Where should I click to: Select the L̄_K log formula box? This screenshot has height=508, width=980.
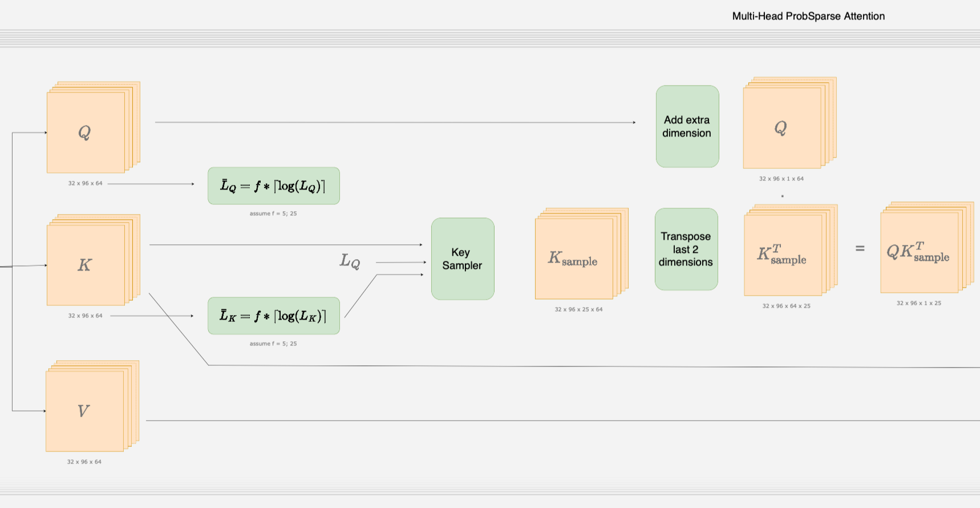[x=273, y=316]
